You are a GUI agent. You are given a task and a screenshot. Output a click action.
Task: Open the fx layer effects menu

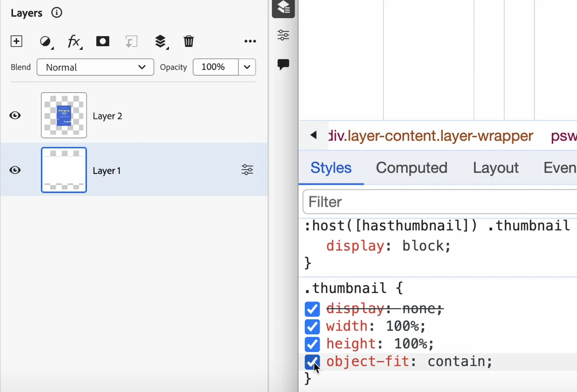[x=75, y=42]
